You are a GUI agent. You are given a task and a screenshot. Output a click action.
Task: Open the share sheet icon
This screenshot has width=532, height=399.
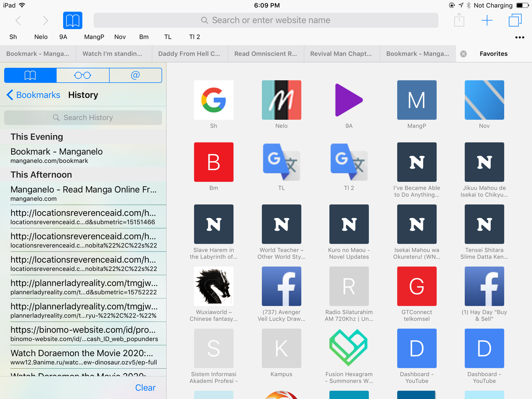click(459, 20)
